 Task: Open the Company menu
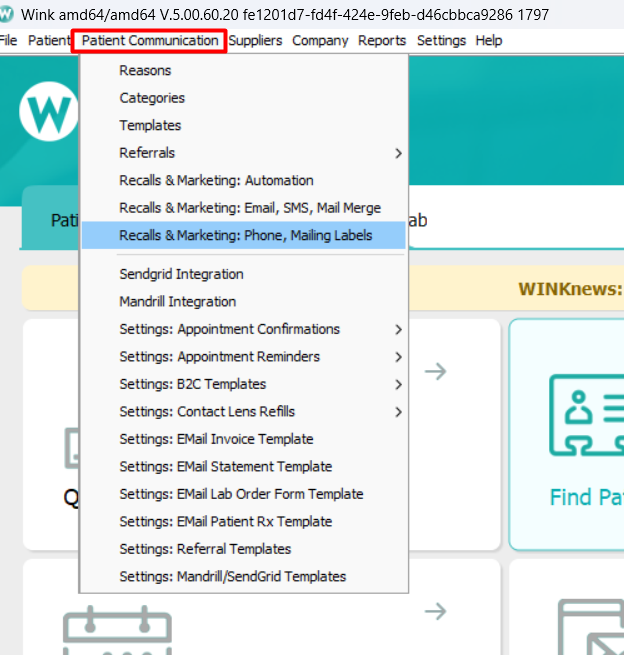pyautogui.click(x=320, y=41)
